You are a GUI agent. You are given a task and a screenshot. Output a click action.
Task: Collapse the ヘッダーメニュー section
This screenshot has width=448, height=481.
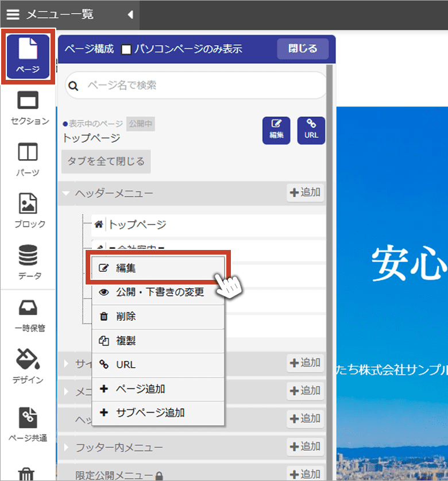point(66,193)
